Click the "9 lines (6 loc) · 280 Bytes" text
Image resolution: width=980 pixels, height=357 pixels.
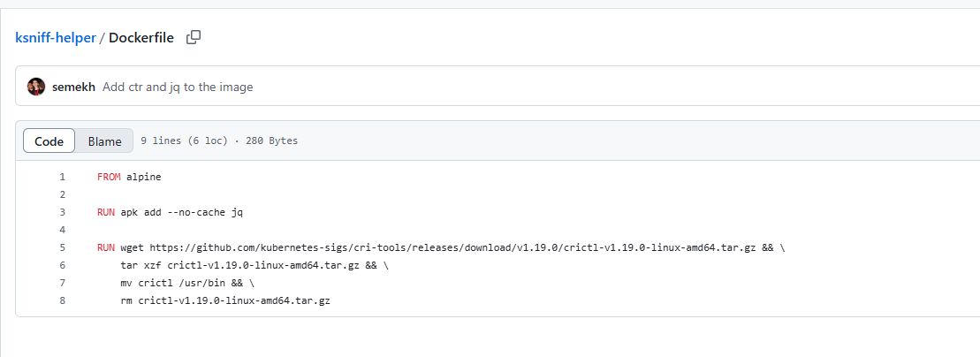pyautogui.click(x=219, y=141)
